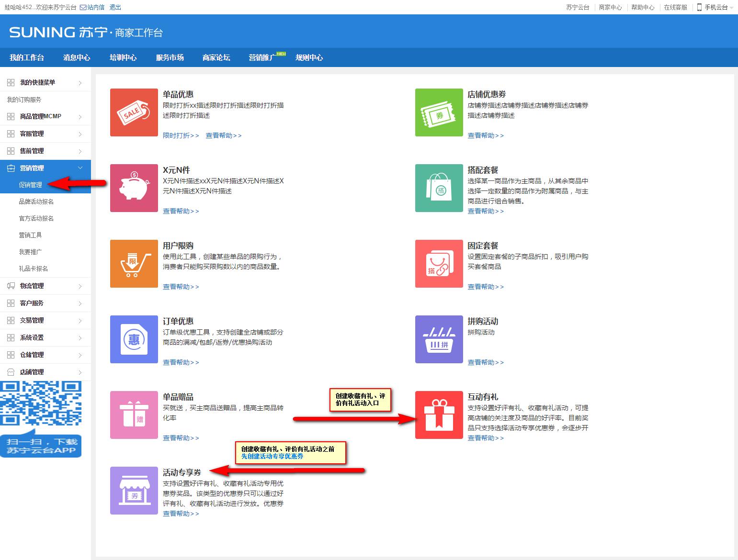The image size is (738, 560).
Task: Select 促销管理 in sidebar
Action: (x=31, y=185)
